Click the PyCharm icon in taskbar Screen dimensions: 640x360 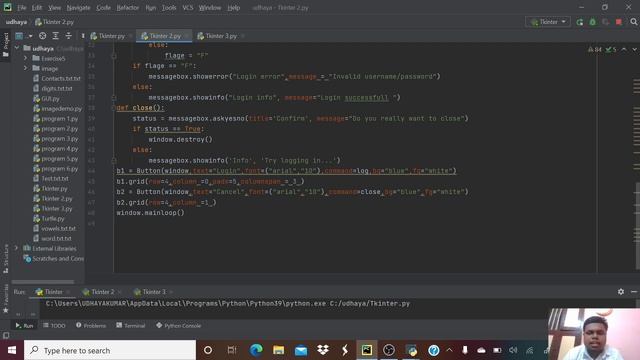click(367, 350)
